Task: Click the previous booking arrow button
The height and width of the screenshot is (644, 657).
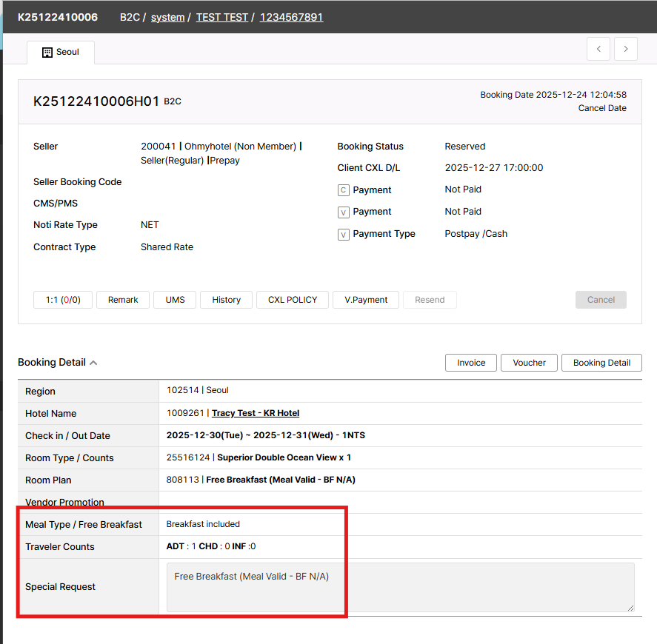Action: click(598, 49)
